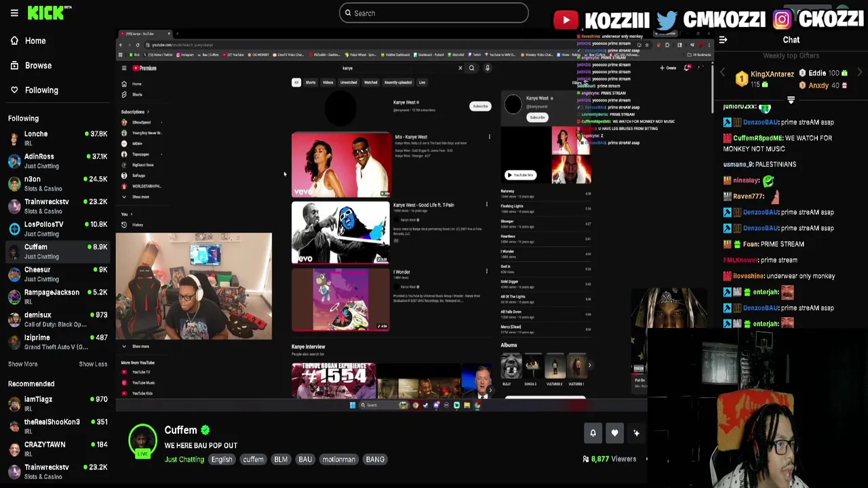Open Windows Start button in stream

click(352, 405)
